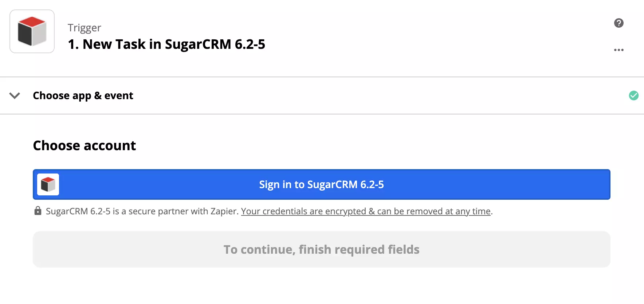Image resolution: width=644 pixels, height=304 pixels.
Task: Click the disabled continue button
Action: (321, 249)
